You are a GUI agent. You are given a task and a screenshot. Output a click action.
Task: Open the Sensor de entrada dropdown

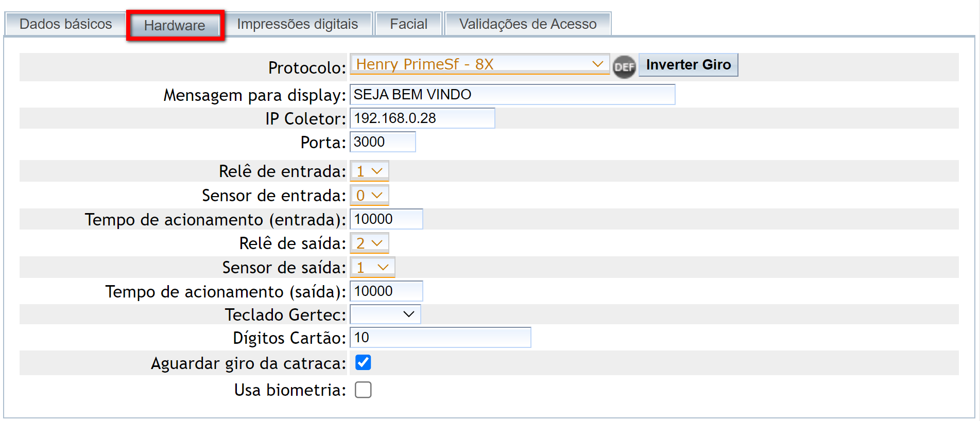tap(369, 195)
